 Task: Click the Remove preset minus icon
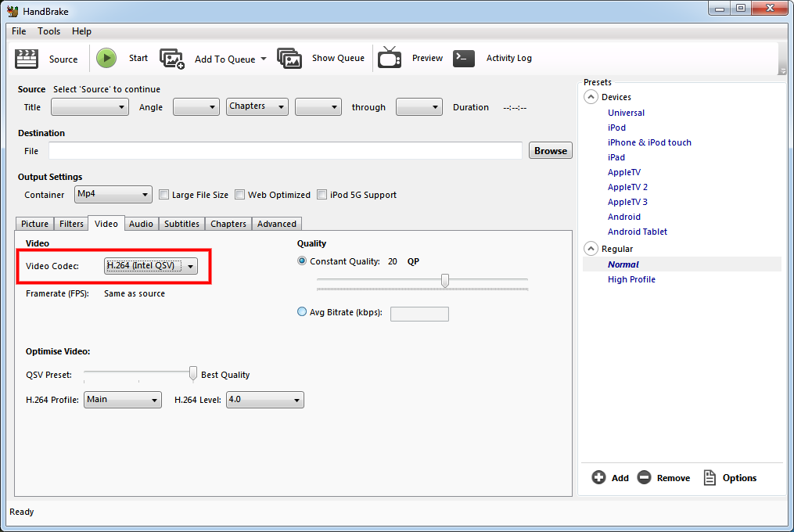644,477
